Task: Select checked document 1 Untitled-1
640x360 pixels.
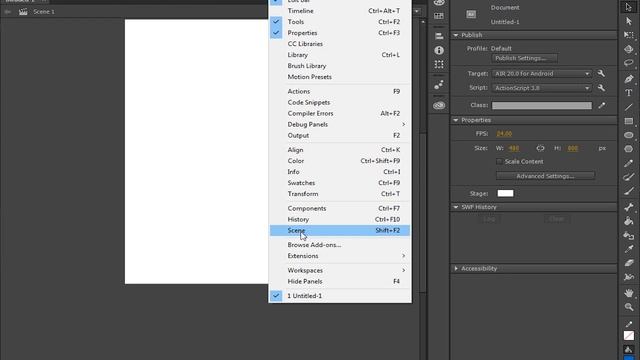Action: pos(340,296)
